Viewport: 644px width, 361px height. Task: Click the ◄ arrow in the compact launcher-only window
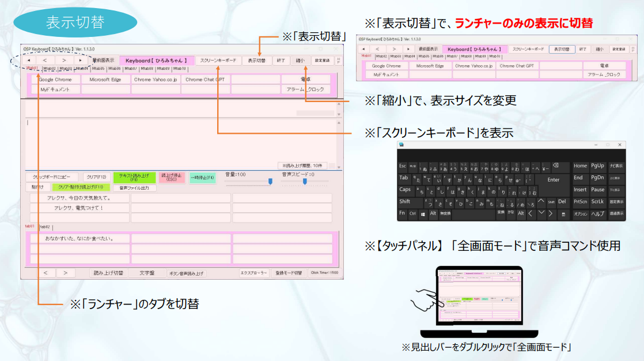(363, 49)
